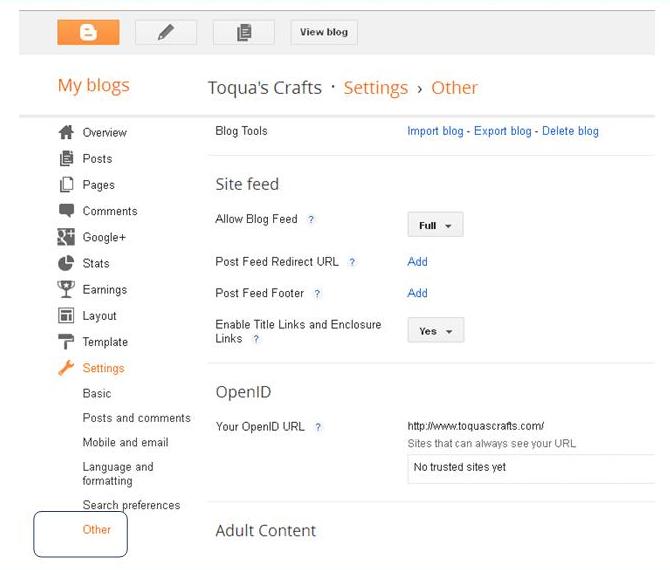Screen dimensions: 670x570
Task: Click the Overview house icon
Action: coord(67,132)
